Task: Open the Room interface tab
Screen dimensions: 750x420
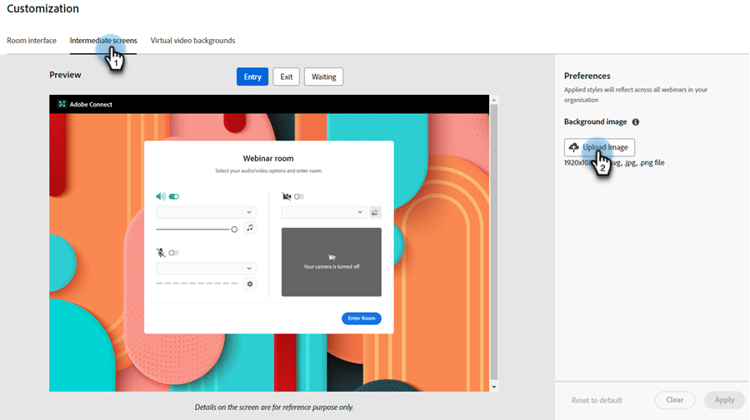Action: click(x=32, y=41)
